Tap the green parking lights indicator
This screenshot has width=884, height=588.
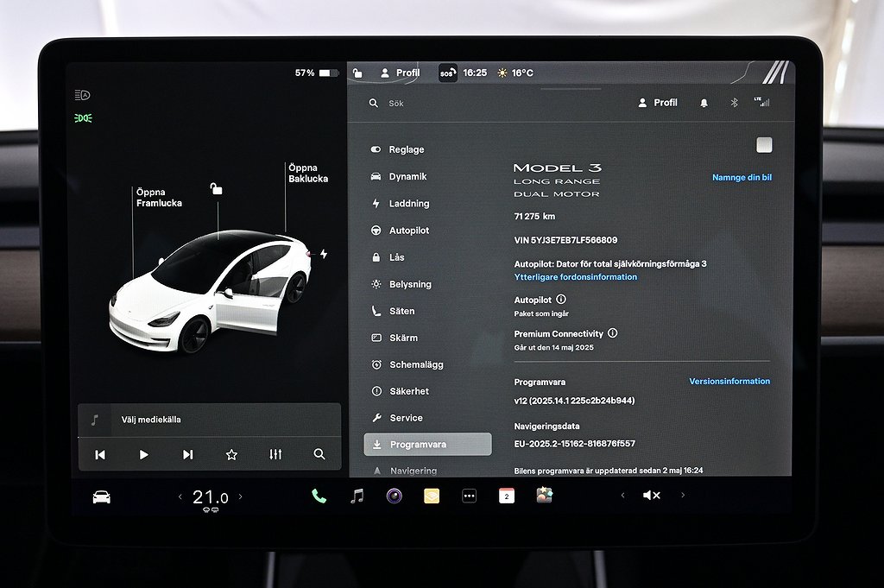point(83,117)
